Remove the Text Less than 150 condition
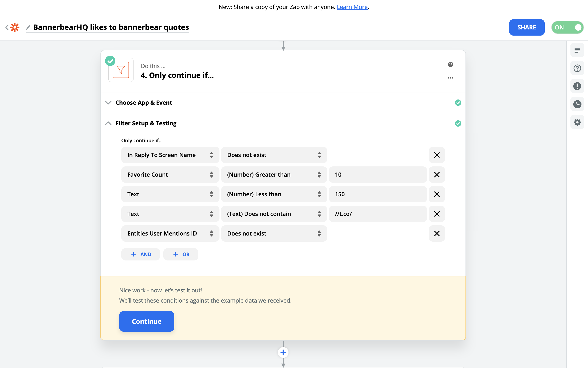The height and width of the screenshot is (368, 588). (437, 194)
